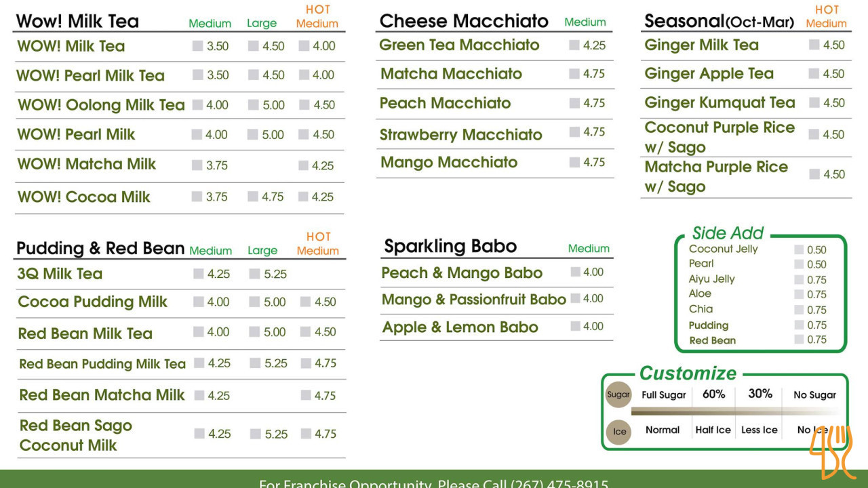Pick the No Sugar option

pos(814,394)
